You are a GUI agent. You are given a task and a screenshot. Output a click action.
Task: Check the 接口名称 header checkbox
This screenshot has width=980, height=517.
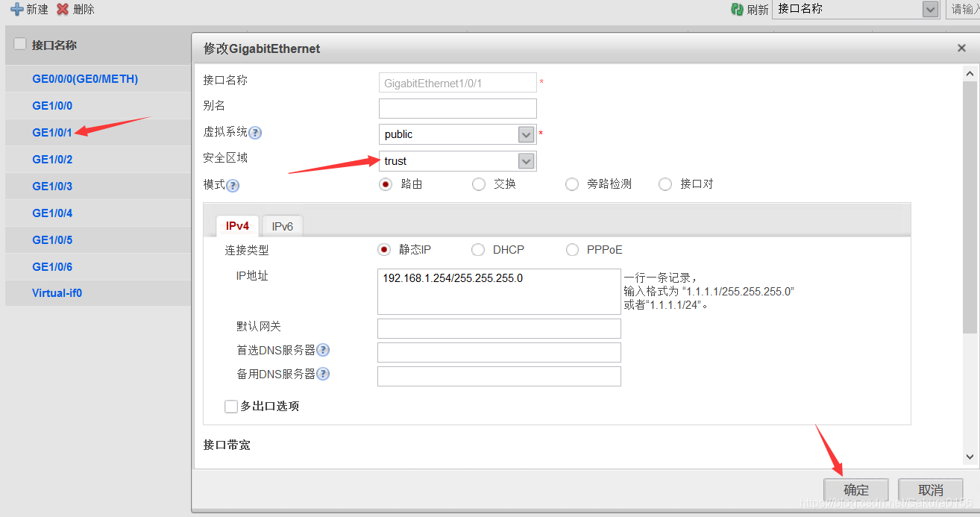click(x=20, y=44)
